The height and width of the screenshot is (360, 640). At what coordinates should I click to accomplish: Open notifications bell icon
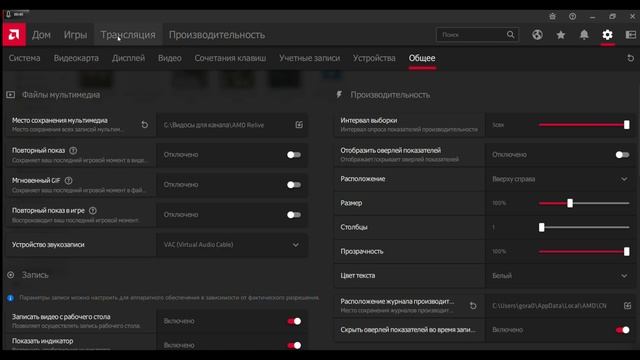pyautogui.click(x=584, y=35)
